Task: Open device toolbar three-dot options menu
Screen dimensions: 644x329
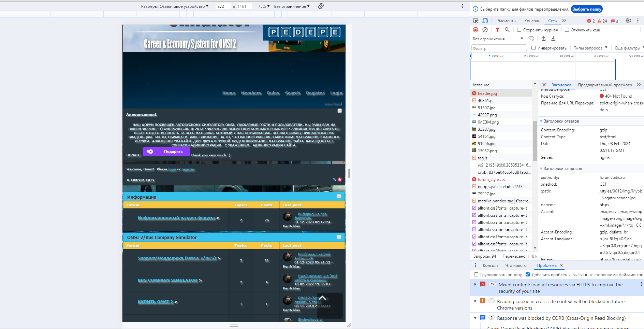Action: (463, 6)
